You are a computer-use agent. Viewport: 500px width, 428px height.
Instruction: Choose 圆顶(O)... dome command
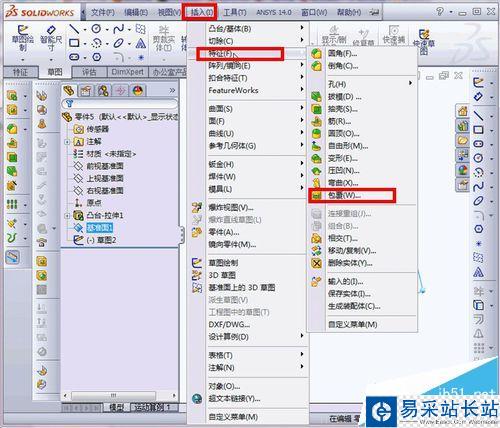tap(343, 134)
